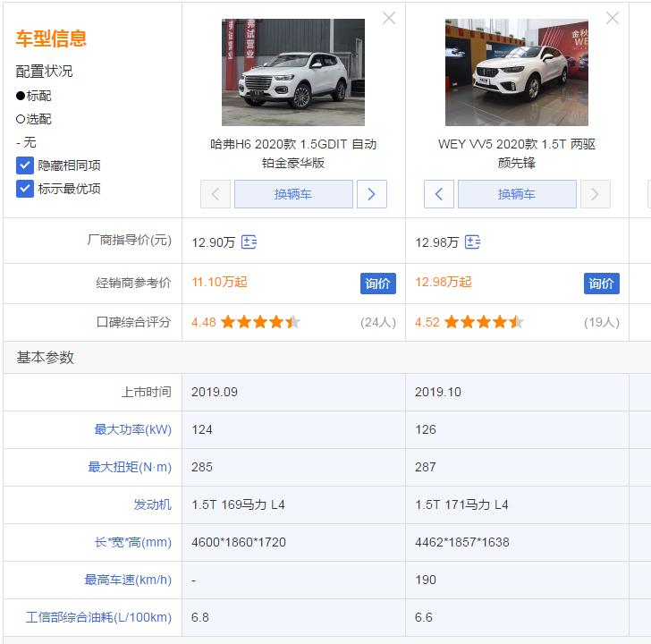Click the 最大扭矩(N·m) parameter link

click(x=130, y=467)
